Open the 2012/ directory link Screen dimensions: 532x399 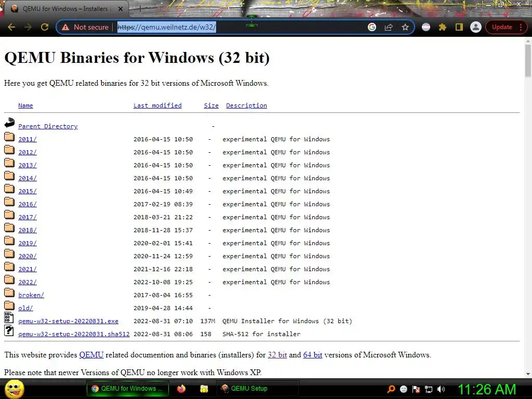click(28, 152)
